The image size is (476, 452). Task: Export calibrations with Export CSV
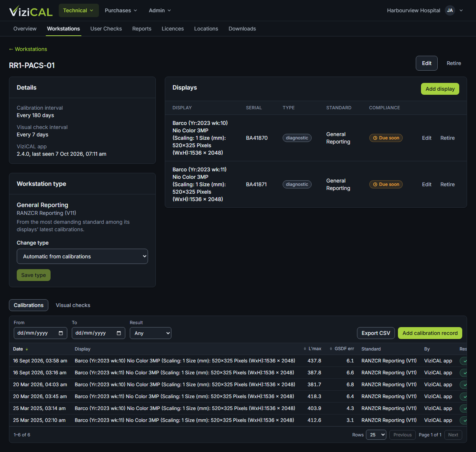pos(376,333)
